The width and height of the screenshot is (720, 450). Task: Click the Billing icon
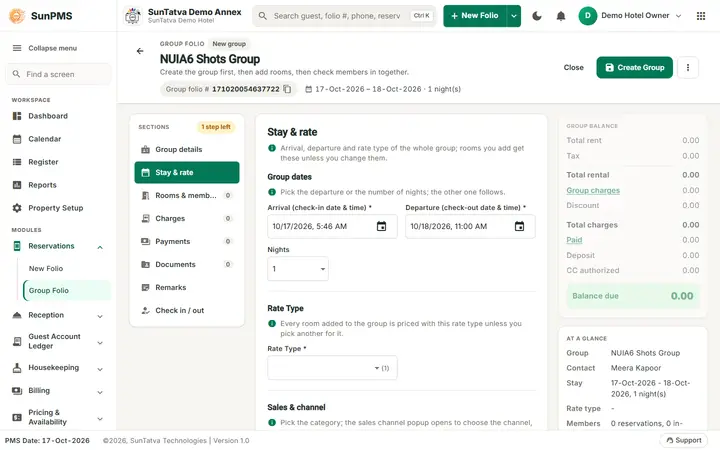click(17, 391)
